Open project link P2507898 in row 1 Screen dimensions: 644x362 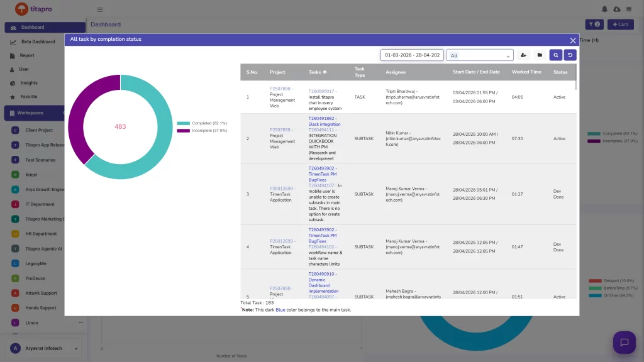coord(280,89)
